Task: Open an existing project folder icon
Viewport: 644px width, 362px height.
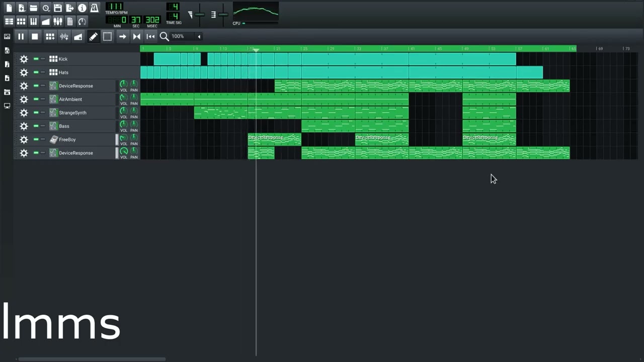Action: tap(33, 8)
